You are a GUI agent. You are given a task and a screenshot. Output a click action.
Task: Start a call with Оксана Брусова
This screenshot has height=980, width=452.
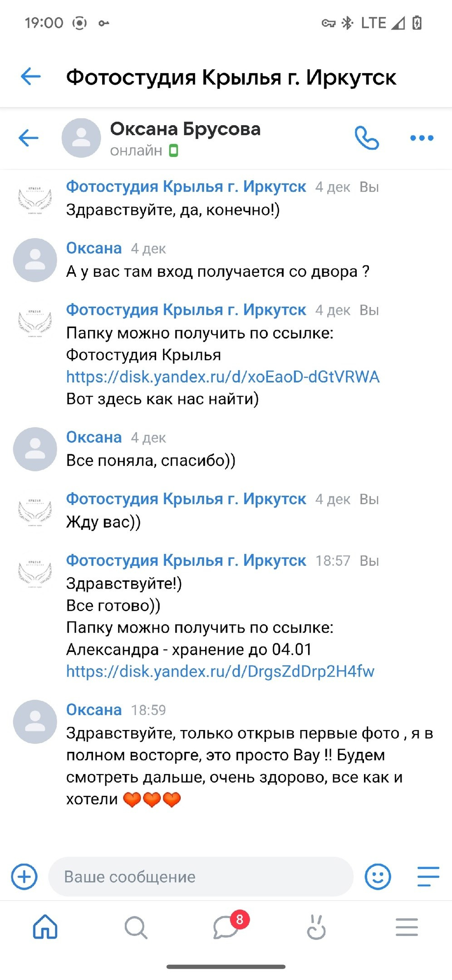pyautogui.click(x=368, y=138)
